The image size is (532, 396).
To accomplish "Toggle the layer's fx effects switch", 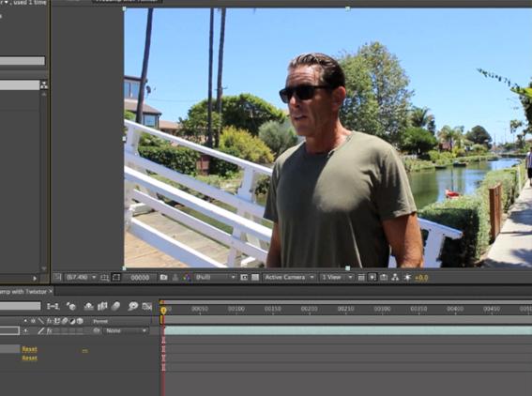I will click(x=49, y=330).
